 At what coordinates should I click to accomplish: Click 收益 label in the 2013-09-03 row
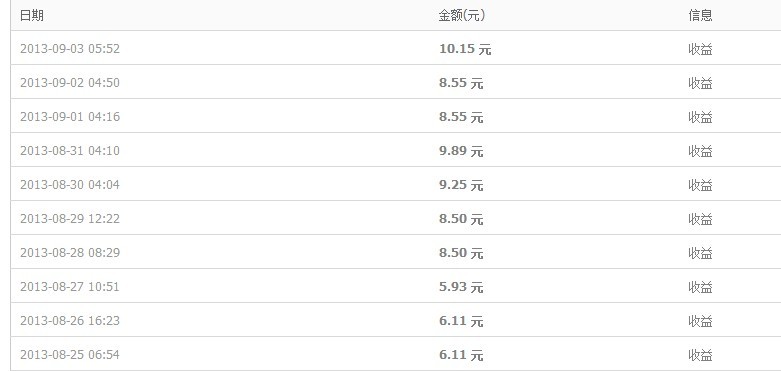[x=700, y=49]
